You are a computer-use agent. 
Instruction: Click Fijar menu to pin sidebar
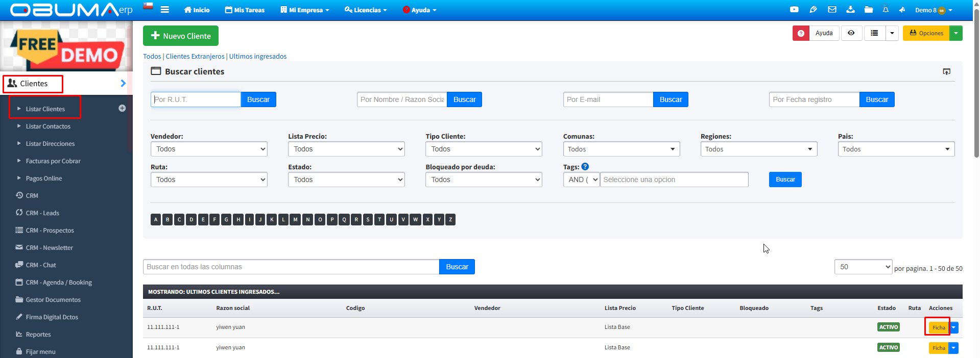(x=40, y=351)
